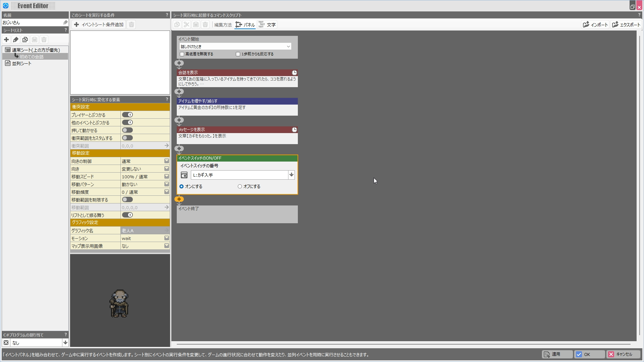
Task: Click the delete icon in script toolbar
Action: coord(205,24)
